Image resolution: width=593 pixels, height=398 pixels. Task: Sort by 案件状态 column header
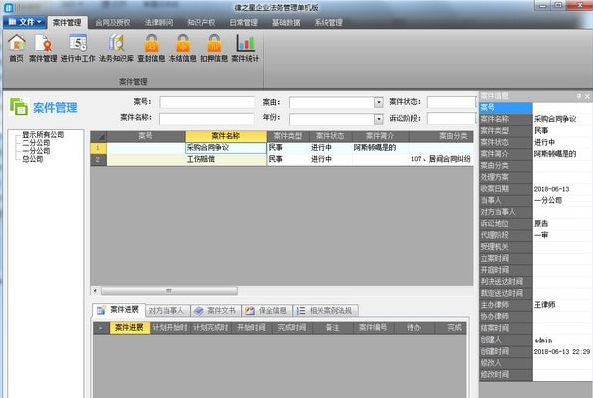(x=331, y=136)
